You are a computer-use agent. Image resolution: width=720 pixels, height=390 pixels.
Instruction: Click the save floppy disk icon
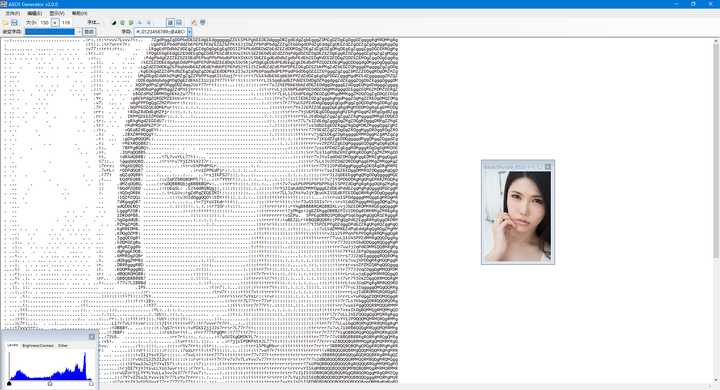click(14, 23)
